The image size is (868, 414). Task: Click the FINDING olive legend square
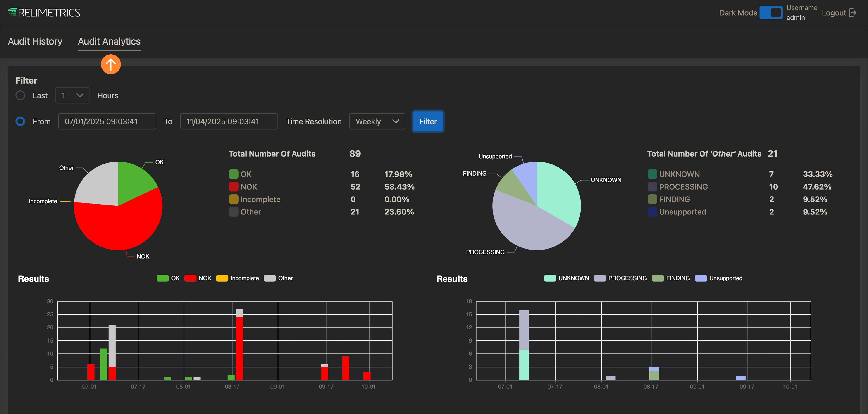tap(652, 199)
